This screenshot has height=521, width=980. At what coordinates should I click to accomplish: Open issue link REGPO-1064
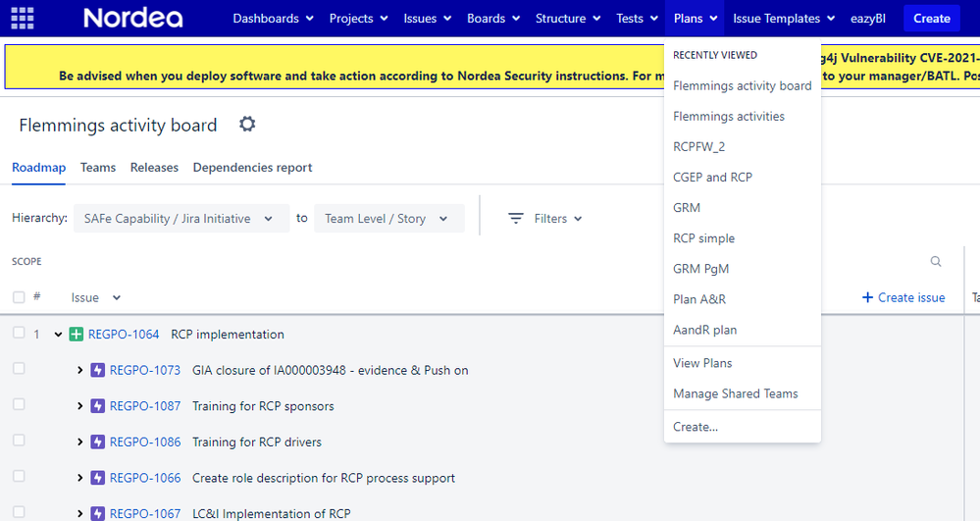(x=124, y=335)
